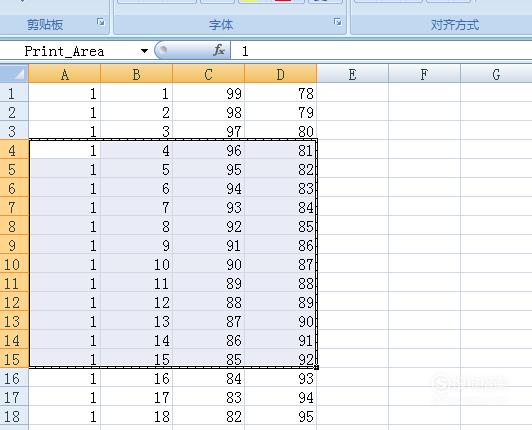532x430 pixels.
Task: Click cell C1 containing 99
Action: coord(208,93)
